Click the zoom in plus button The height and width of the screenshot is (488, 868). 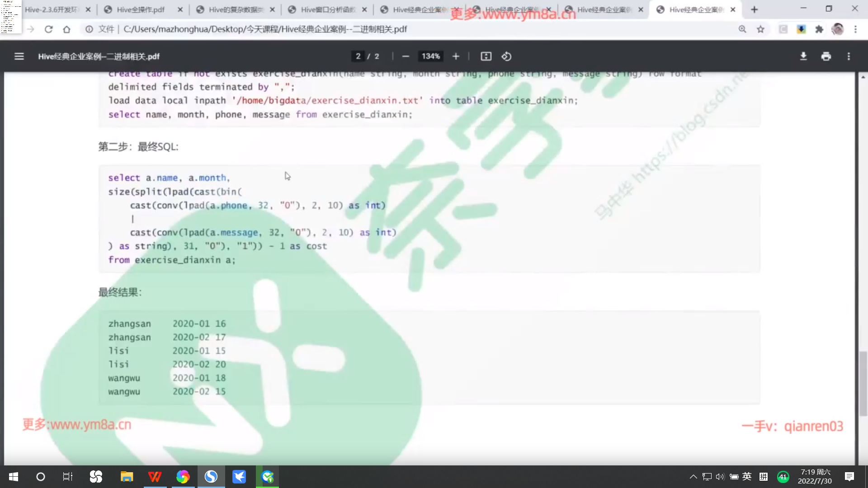tap(456, 56)
